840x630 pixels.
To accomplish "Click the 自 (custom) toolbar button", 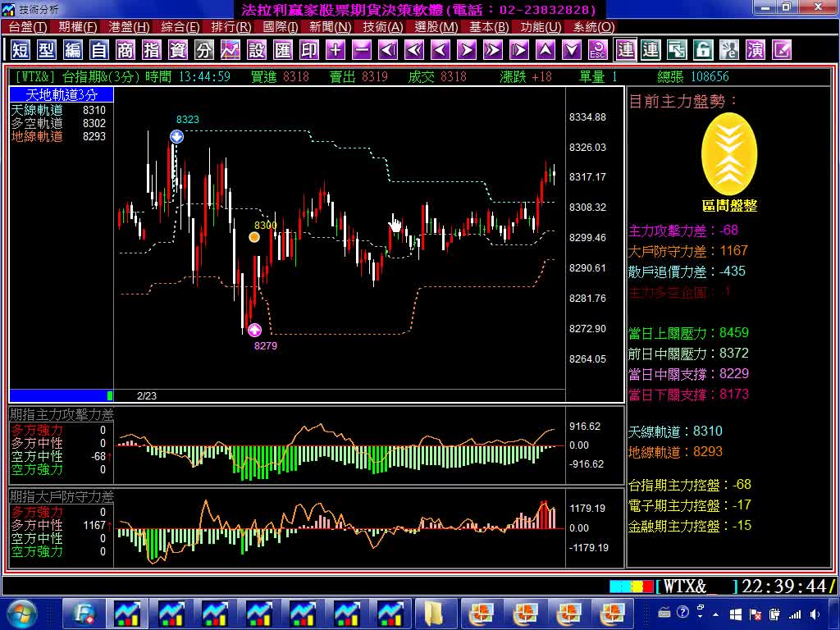I will (99, 50).
